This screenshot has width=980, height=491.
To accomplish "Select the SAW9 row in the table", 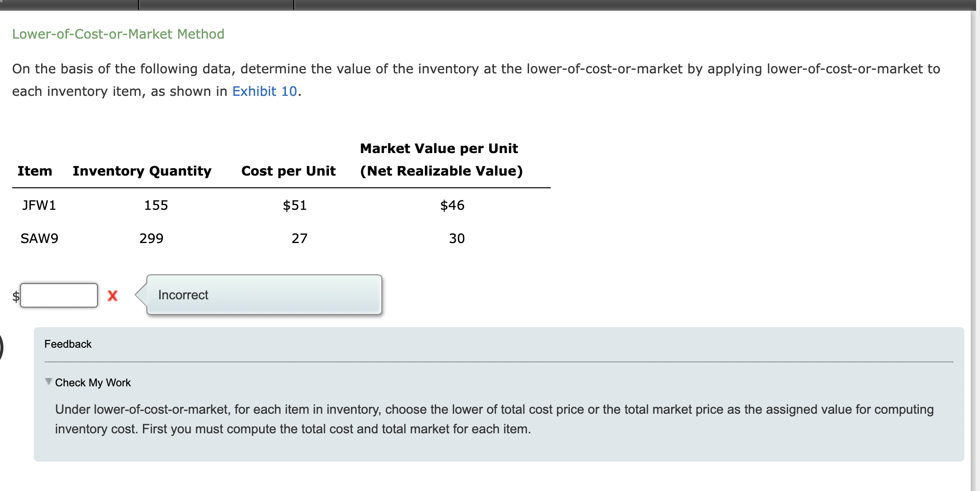I will coord(40,239).
